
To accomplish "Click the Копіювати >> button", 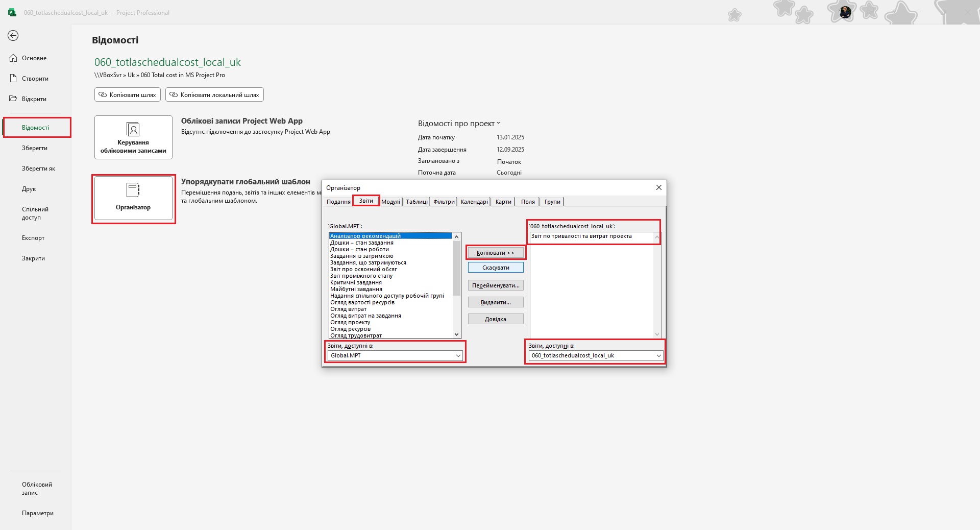I will (496, 253).
